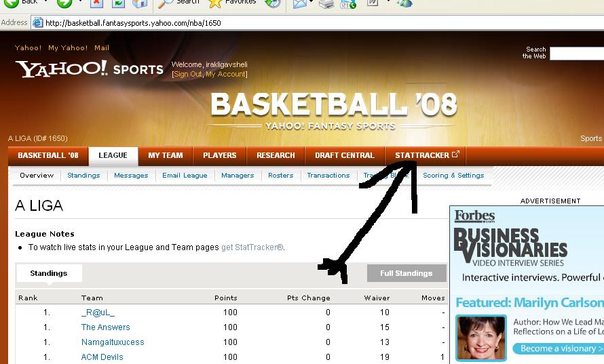Click the Full Standings button
The height and width of the screenshot is (364, 604).
407,273
